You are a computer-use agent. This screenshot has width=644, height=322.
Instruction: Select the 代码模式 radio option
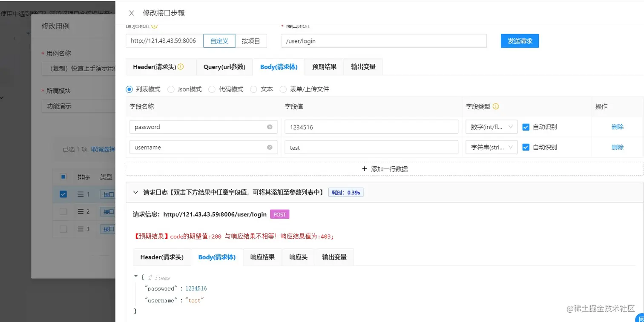[212, 89]
